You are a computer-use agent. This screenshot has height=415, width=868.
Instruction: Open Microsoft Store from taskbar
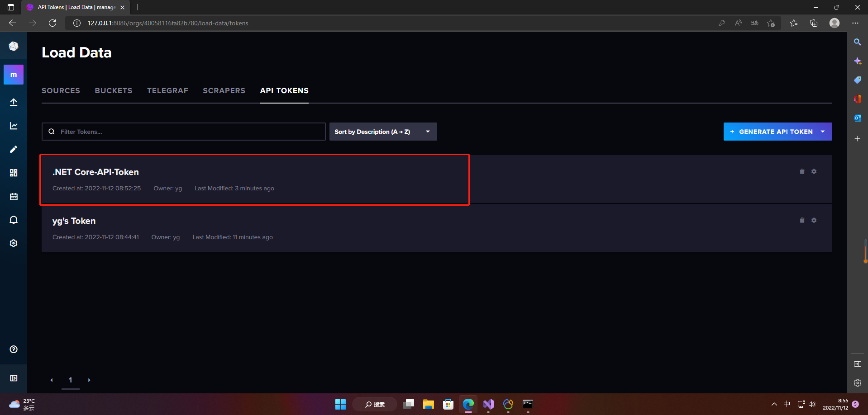pyautogui.click(x=448, y=404)
